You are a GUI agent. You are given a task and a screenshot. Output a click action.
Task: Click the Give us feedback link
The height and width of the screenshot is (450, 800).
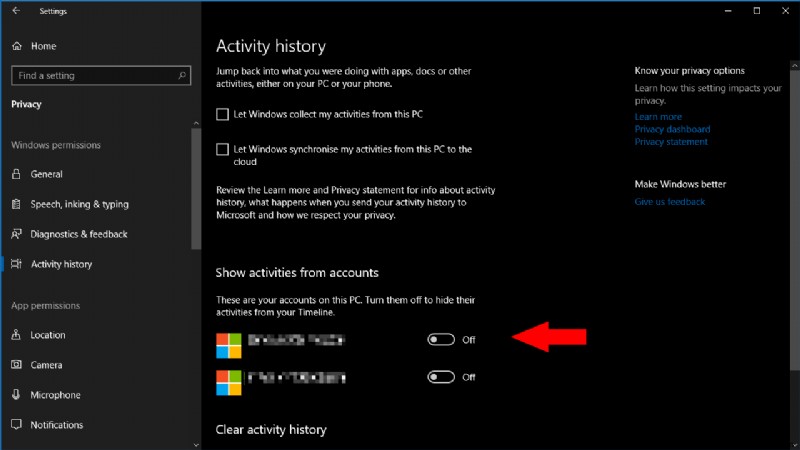pyautogui.click(x=669, y=202)
